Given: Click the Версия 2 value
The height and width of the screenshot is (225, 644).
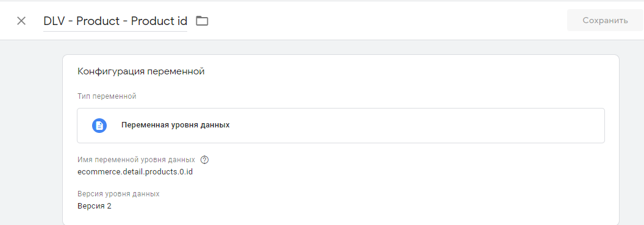Looking at the screenshot, I should pos(95,205).
